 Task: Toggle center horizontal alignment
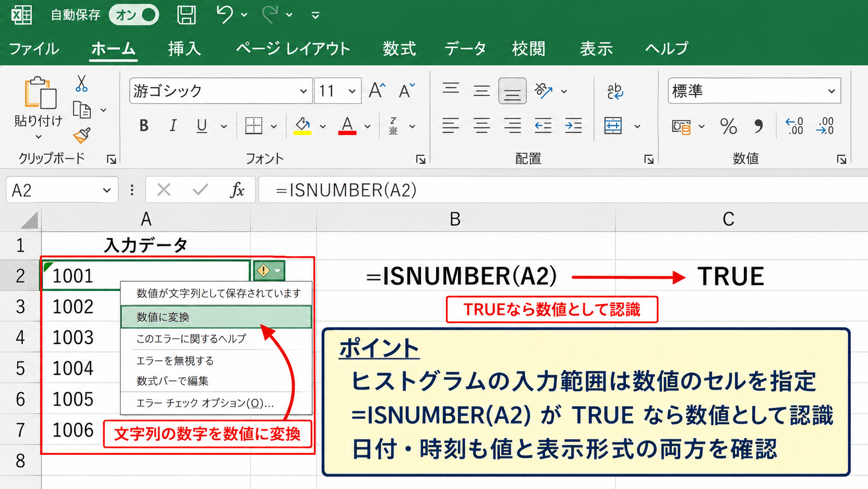click(482, 126)
